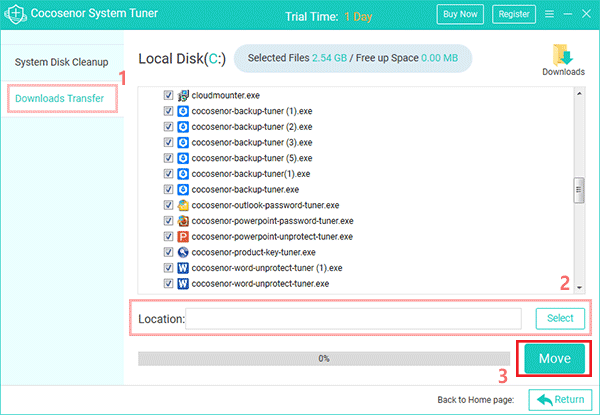Screen dimensions: 600x415
Task: Click the Cocosenor shield logo icon
Action: pos(15,14)
